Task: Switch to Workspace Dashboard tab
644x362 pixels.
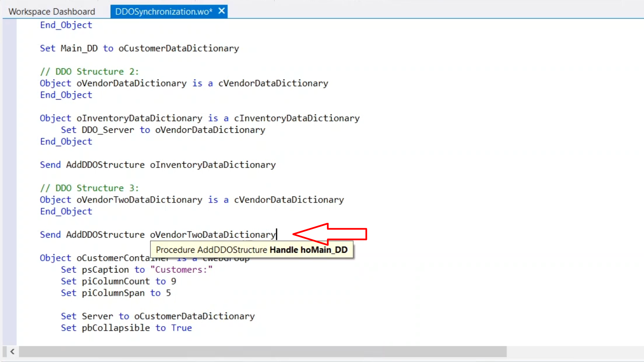Action: click(52, 12)
